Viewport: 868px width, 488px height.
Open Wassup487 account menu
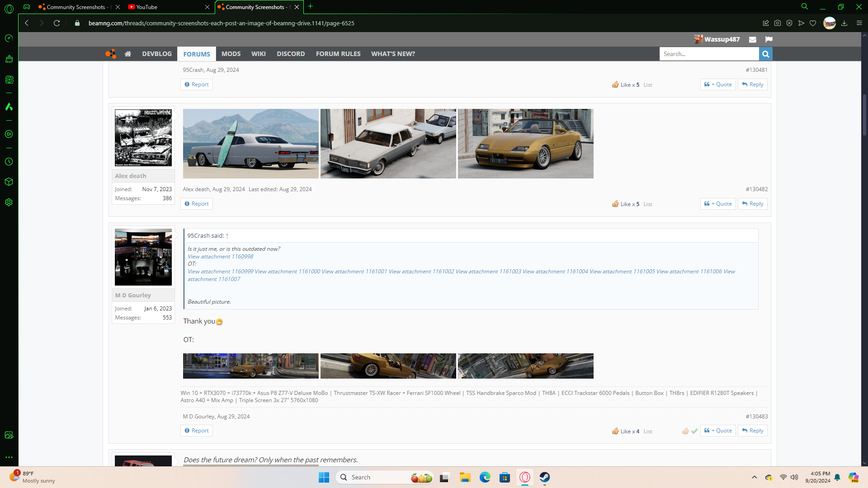[x=722, y=39]
